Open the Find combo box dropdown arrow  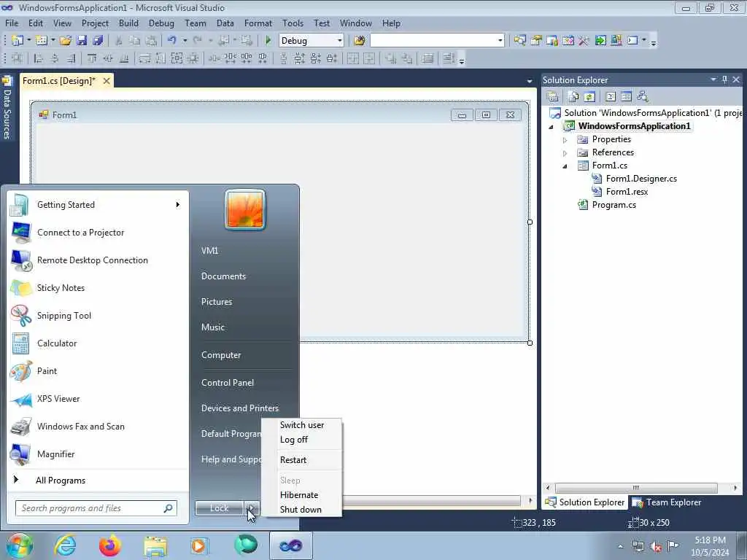pyautogui.click(x=500, y=41)
